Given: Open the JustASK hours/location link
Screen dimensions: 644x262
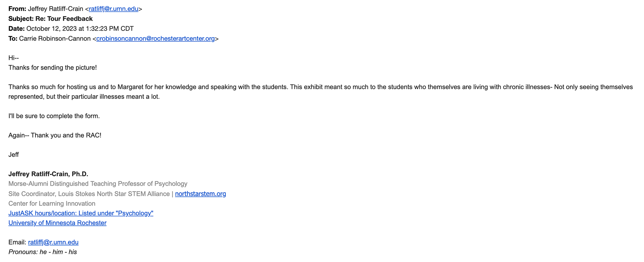Looking at the screenshot, I should pos(81,213).
